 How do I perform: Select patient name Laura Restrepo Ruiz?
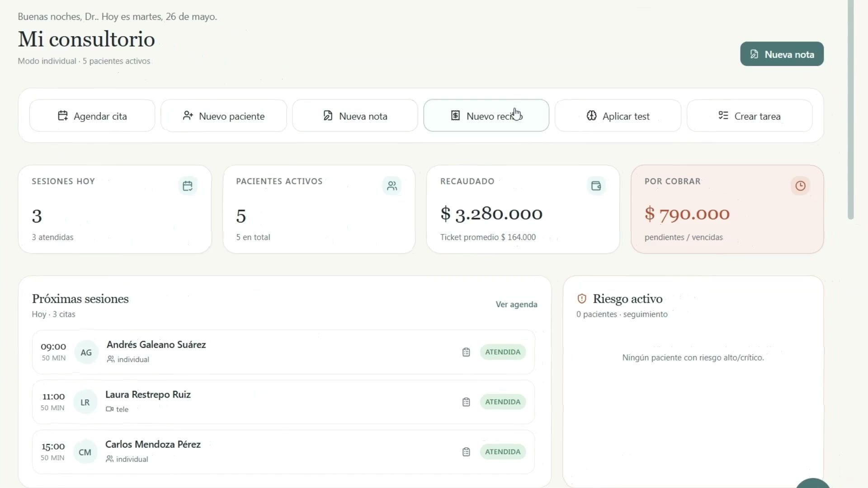(148, 394)
